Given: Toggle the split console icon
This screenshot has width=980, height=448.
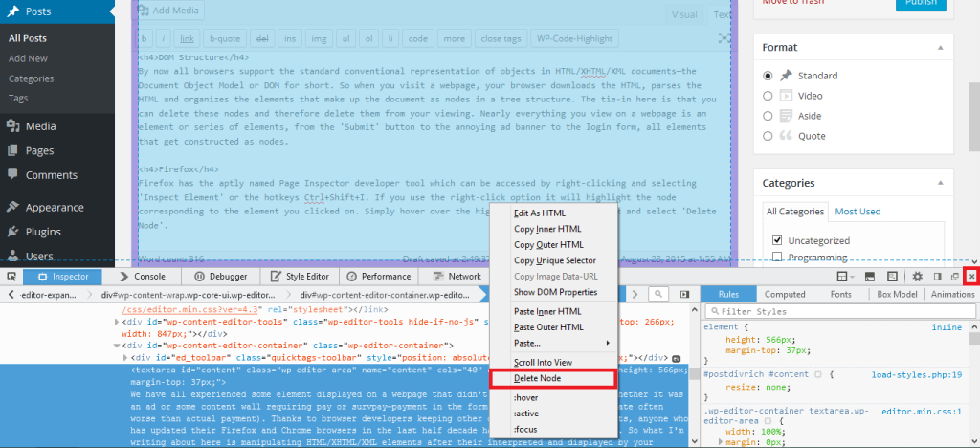Looking at the screenshot, I should coord(869,277).
